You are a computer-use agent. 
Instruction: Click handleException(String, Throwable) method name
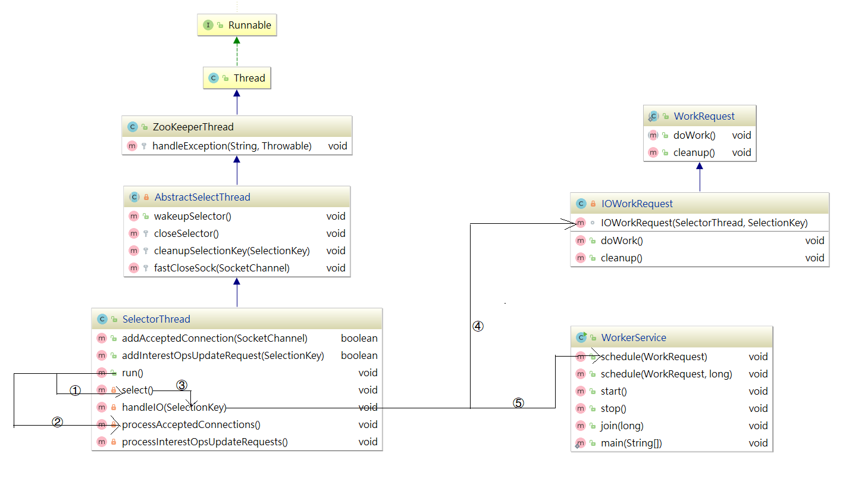[x=232, y=146]
